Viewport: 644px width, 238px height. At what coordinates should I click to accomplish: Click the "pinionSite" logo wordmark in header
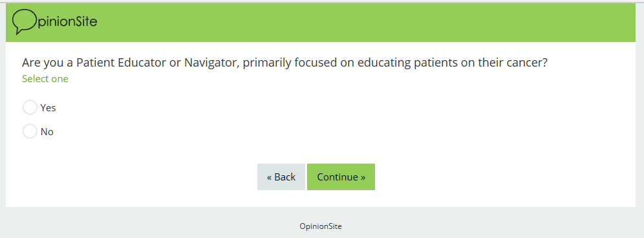coord(67,21)
